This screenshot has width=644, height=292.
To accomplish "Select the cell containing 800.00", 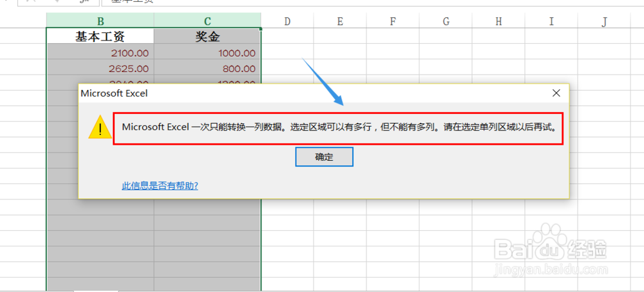I will [207, 68].
